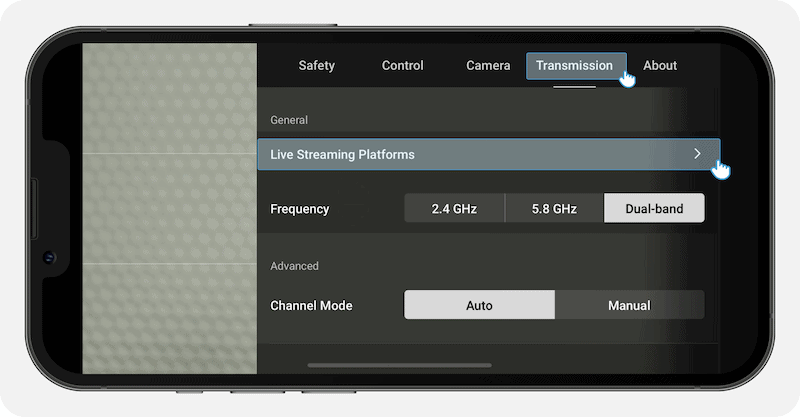Viewport: 800px width, 417px height.
Task: Click the Advanced section heading
Action: tap(294, 266)
